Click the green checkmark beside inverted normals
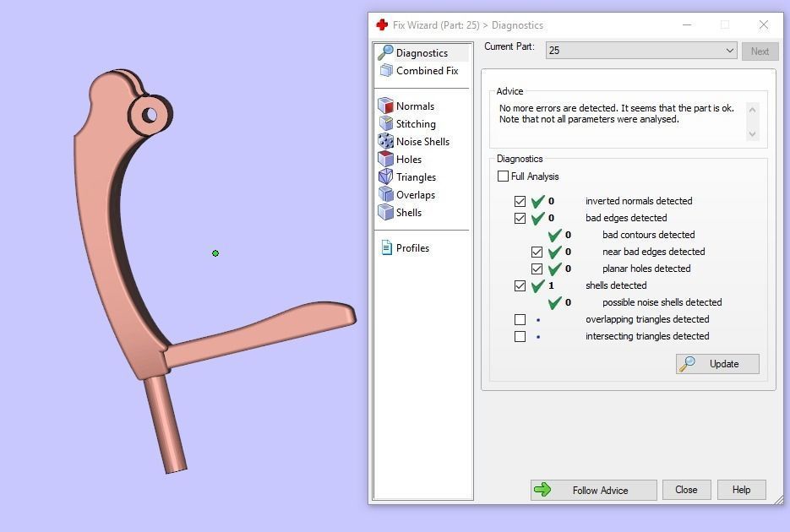 click(538, 201)
